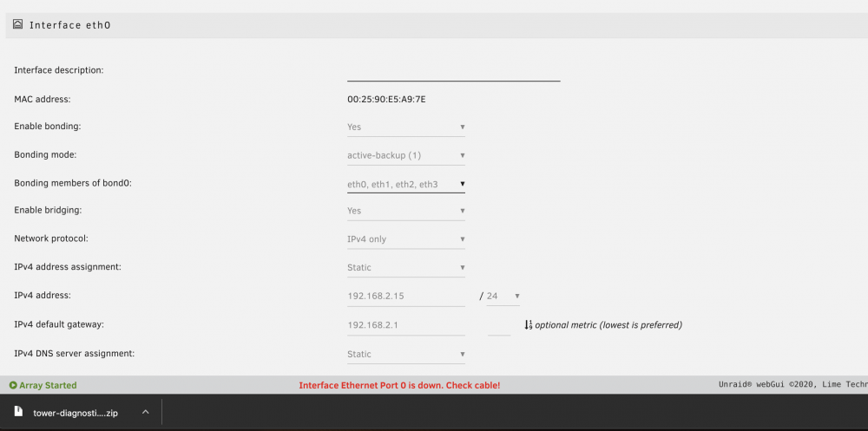Click the Interface description input field
Screen dimensions: 868x431
pyautogui.click(x=453, y=72)
